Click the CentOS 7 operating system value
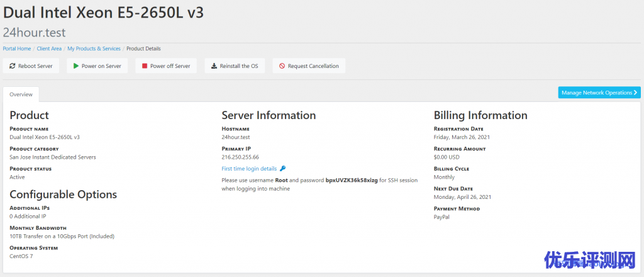The image size is (644, 277). tap(22, 256)
